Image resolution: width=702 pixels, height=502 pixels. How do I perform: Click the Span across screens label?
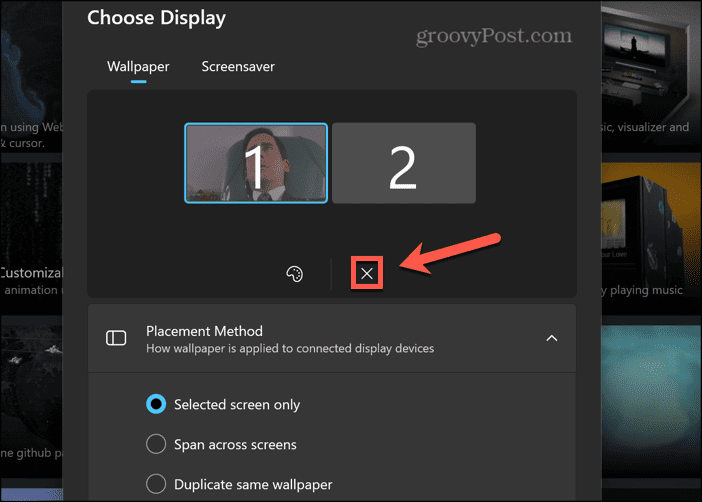[x=235, y=445]
